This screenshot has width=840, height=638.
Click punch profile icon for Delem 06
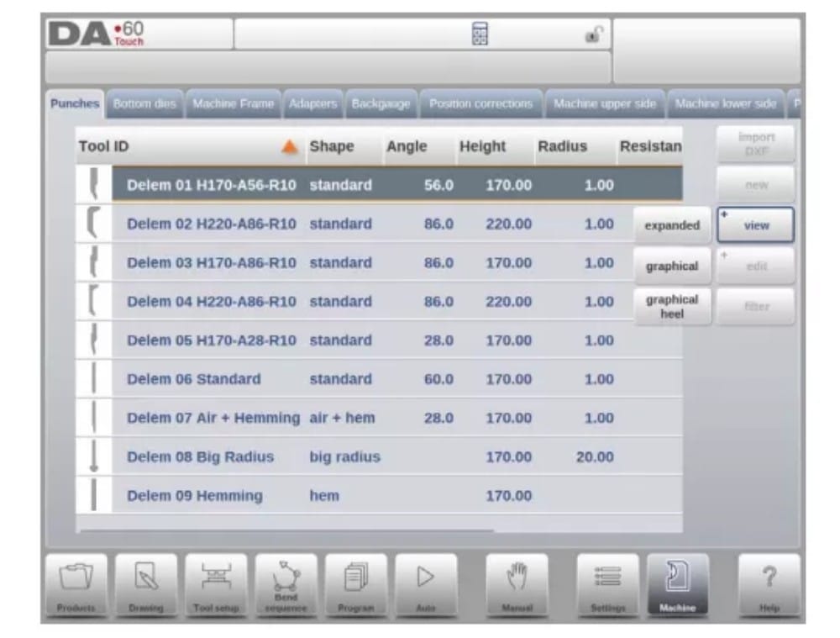(x=94, y=378)
